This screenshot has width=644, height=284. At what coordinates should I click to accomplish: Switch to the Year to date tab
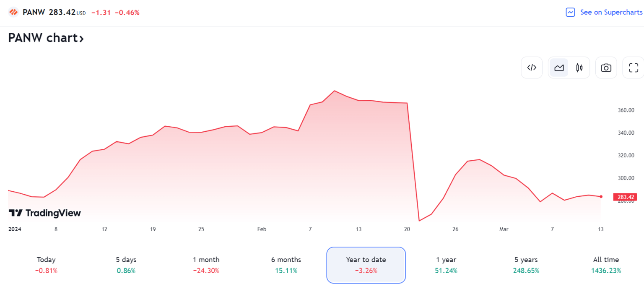point(366,265)
